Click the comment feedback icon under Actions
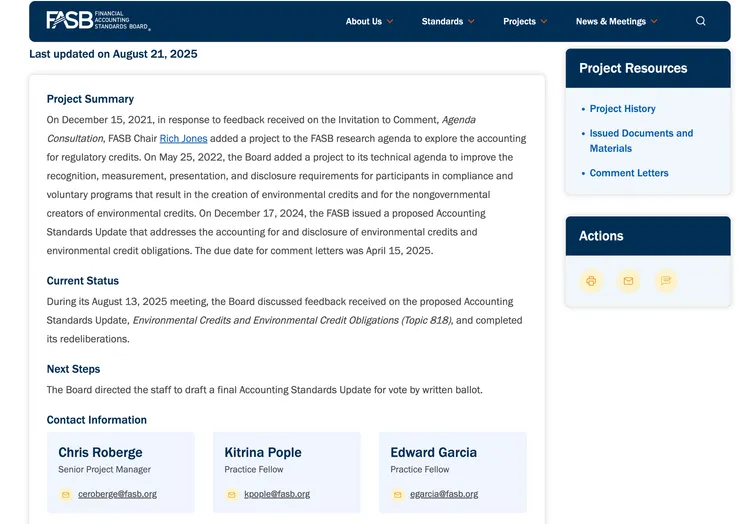740x524 pixels. [665, 281]
